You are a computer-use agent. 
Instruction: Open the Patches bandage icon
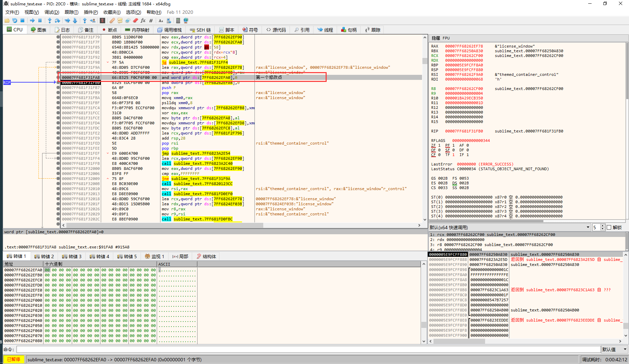click(x=112, y=21)
